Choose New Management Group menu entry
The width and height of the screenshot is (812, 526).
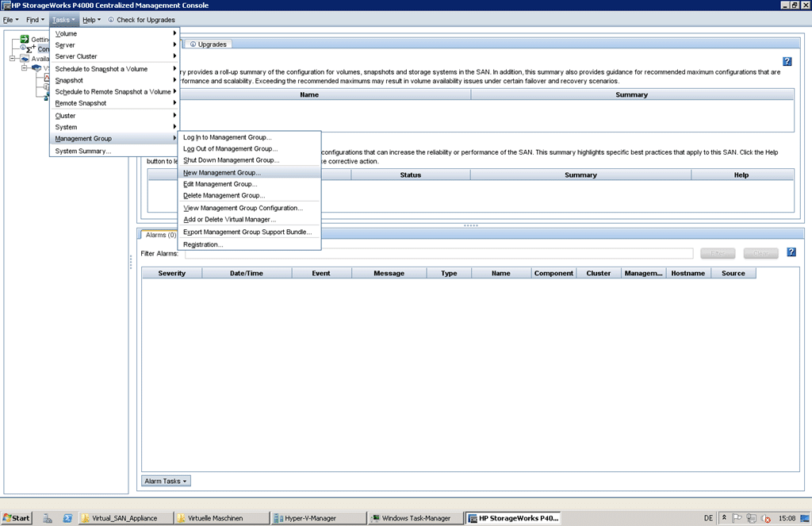pyautogui.click(x=222, y=172)
